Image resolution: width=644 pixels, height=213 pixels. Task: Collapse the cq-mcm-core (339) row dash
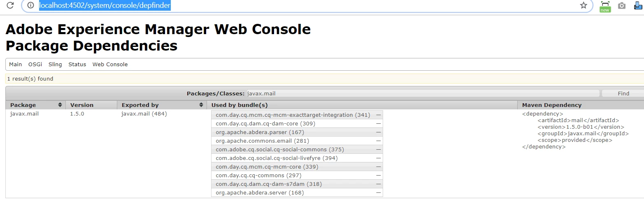coord(378,167)
